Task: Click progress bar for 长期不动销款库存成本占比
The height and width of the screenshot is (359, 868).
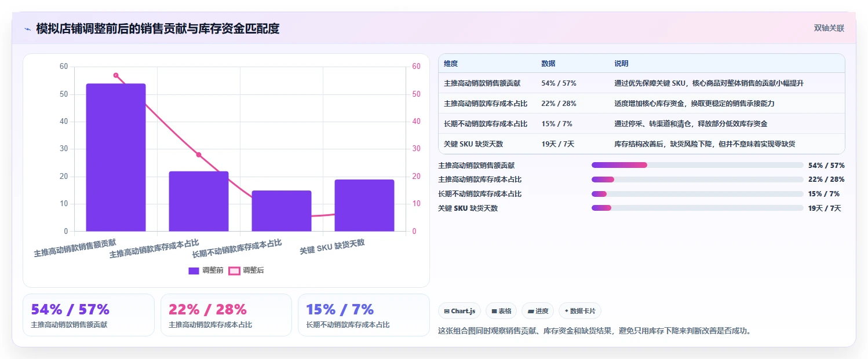Action: [697, 194]
